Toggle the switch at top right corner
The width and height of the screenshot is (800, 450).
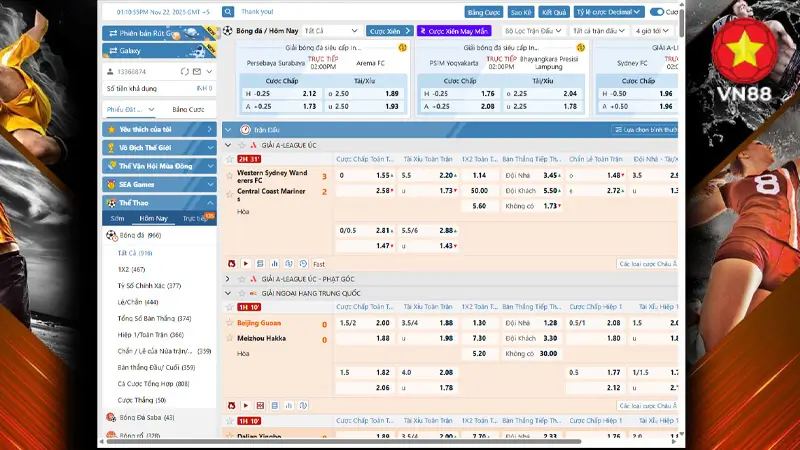tap(657, 12)
